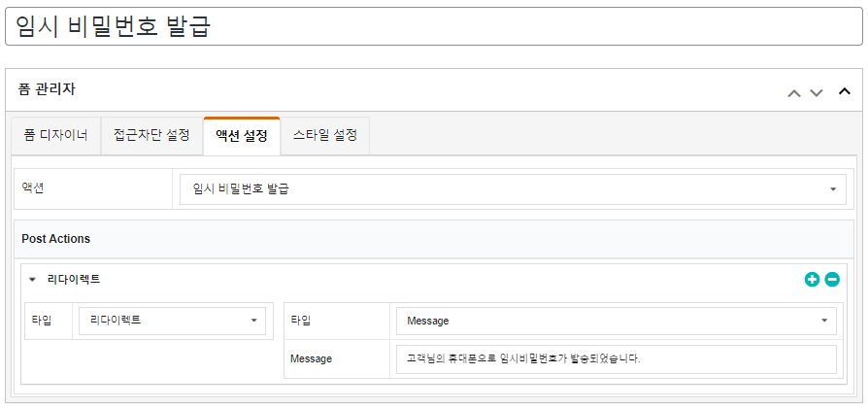Viewport: 868px width, 408px height.
Task: Click the 임시 비밀번호 발급 title field
Action: coord(433,26)
